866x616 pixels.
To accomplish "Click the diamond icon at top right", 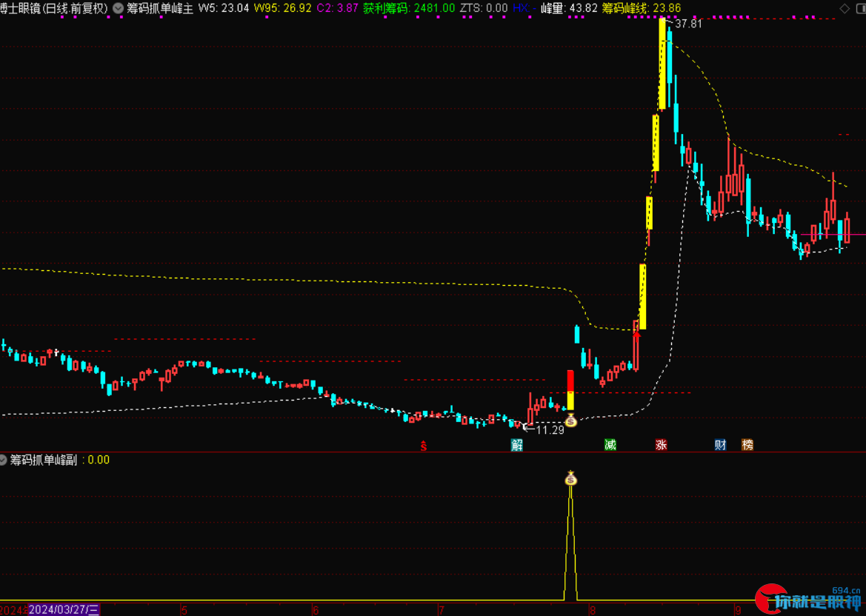I will pyautogui.click(x=845, y=8).
